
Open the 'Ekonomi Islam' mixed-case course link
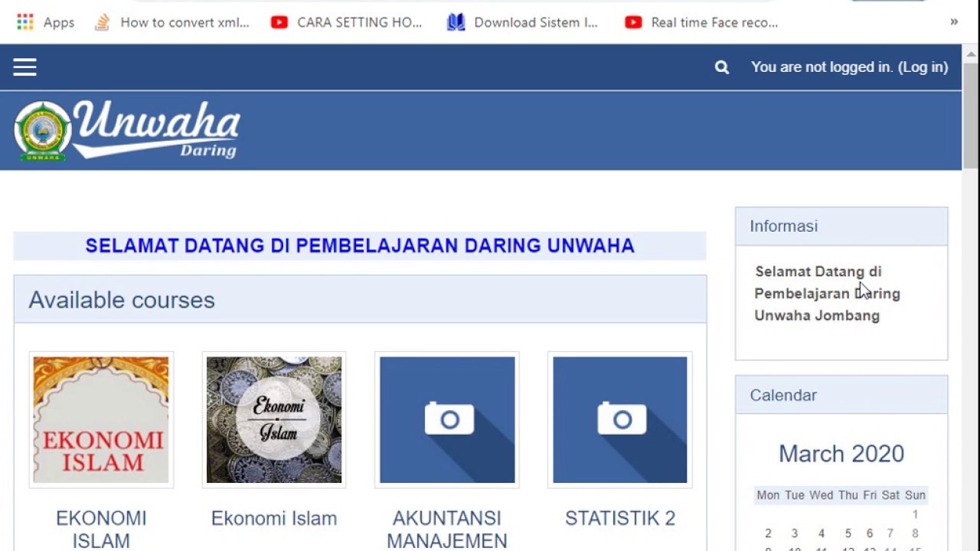tap(274, 518)
